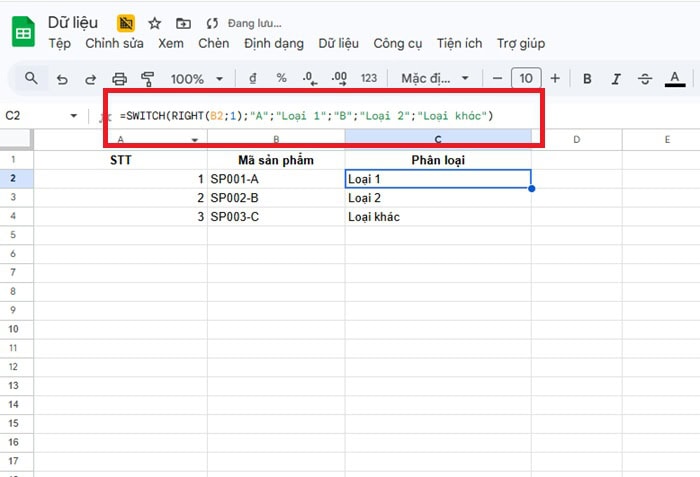This screenshot has width=700, height=477.
Task: Click the redo arrow icon
Action: point(91,78)
